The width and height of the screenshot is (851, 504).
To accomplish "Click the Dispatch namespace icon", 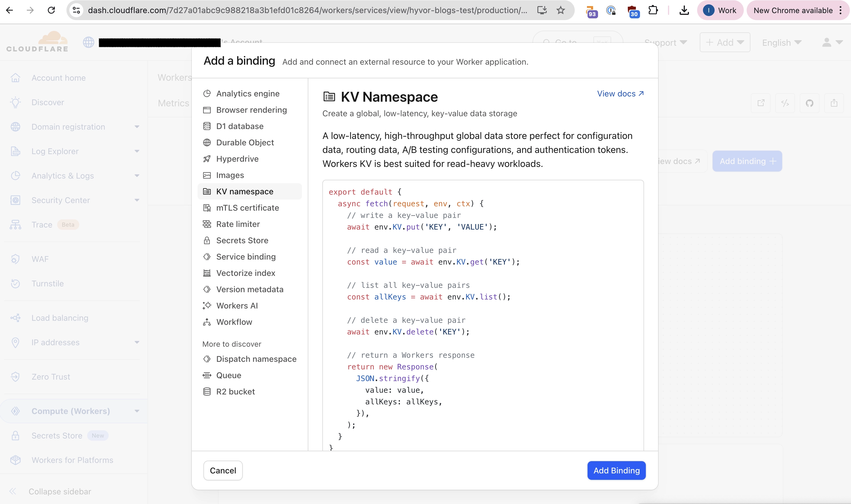I will [x=207, y=359].
